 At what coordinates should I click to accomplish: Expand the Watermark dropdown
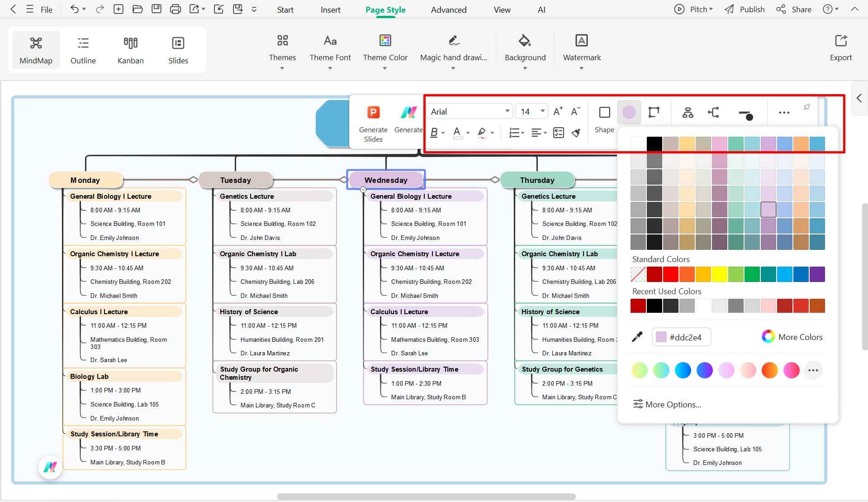click(x=582, y=69)
